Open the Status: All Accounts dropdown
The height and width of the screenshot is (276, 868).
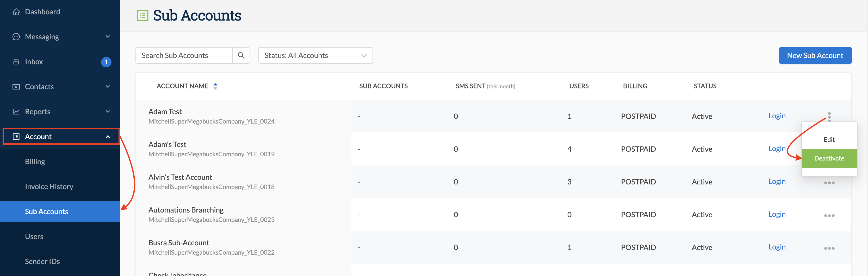315,55
